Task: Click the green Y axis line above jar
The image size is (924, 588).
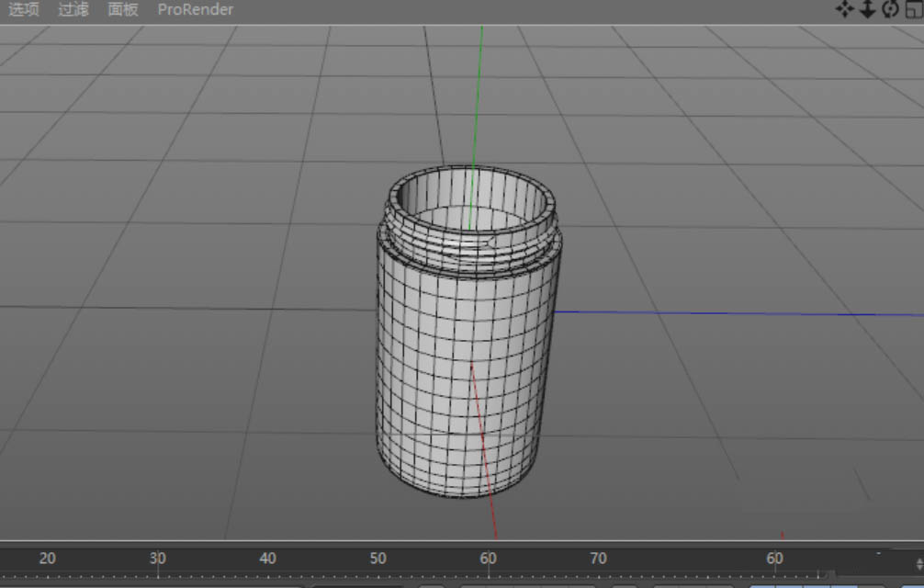Action: click(479, 92)
